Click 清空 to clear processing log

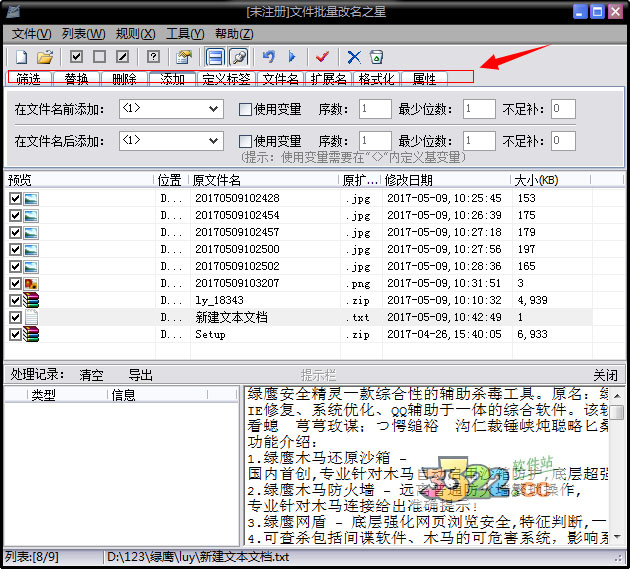91,375
